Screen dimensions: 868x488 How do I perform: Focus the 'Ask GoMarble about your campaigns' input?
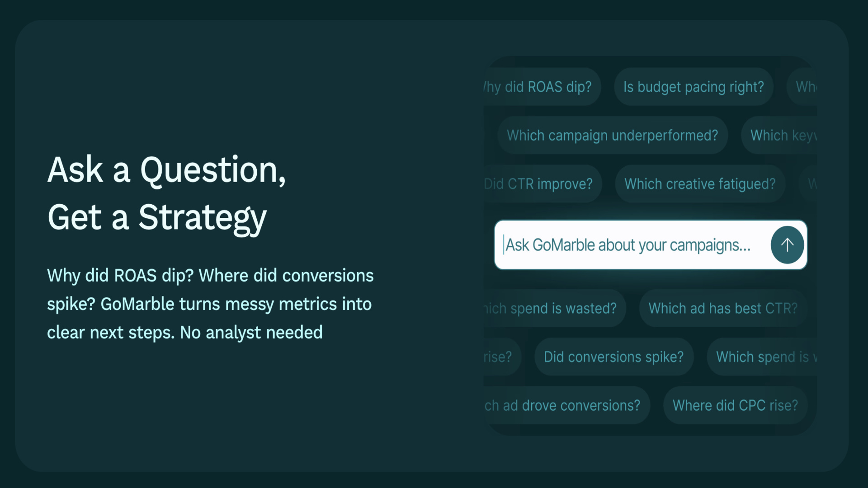pyautogui.click(x=628, y=245)
